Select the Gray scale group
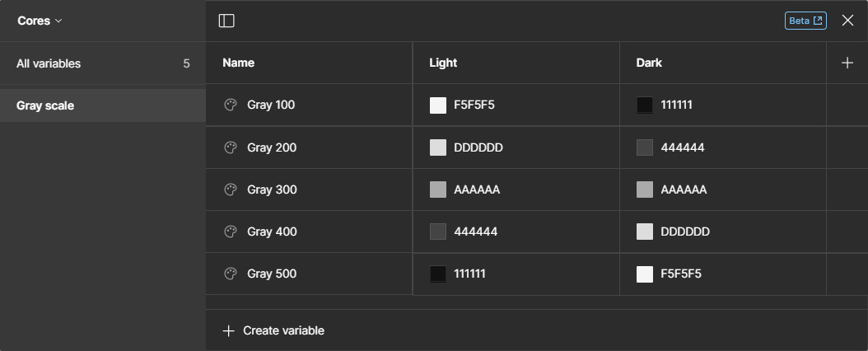Screen dimensions: 868x351 [x=103, y=105]
